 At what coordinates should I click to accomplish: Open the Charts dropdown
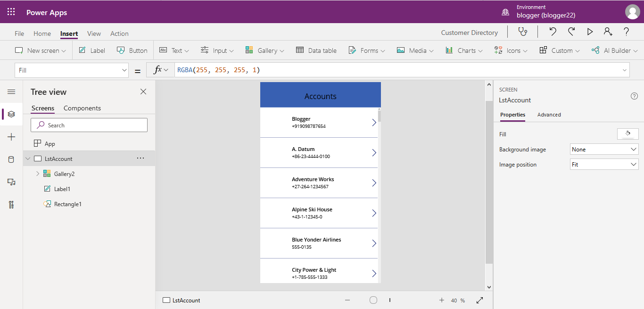pyautogui.click(x=464, y=50)
